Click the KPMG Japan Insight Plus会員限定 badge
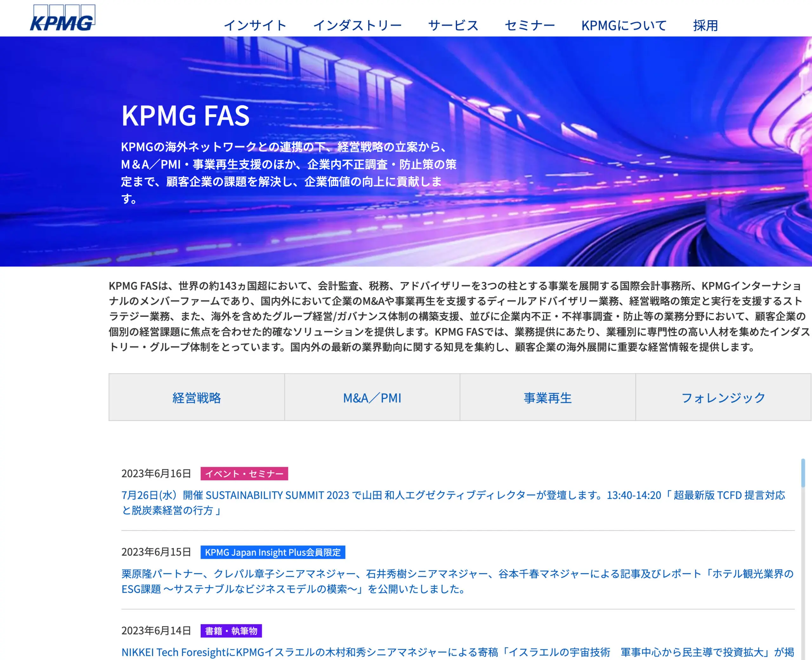Screen dimensions: 812x660 pos(273,552)
